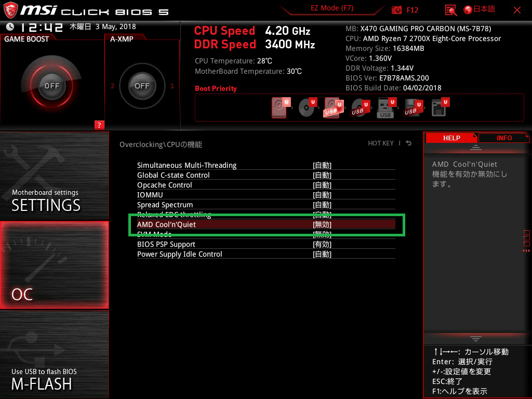532x399 pixels.
Task: Toggle the A-XMP knob
Action: pyautogui.click(x=142, y=86)
